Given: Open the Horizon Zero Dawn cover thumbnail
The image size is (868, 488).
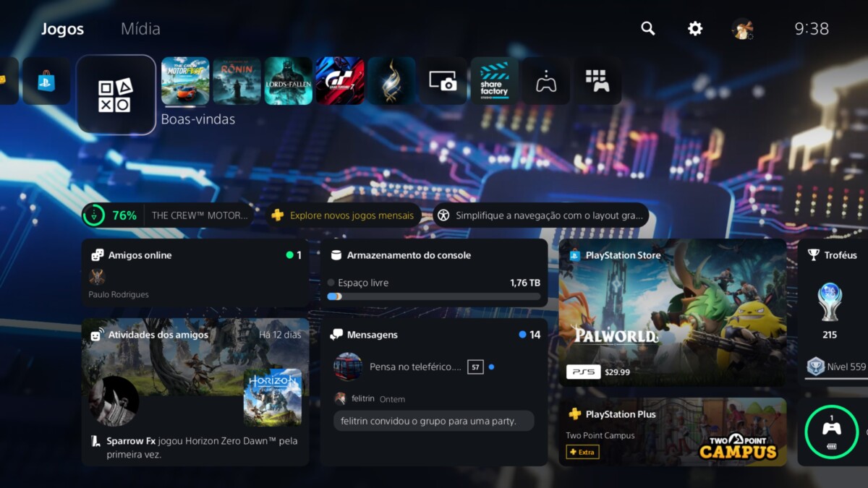Looking at the screenshot, I should point(273,398).
